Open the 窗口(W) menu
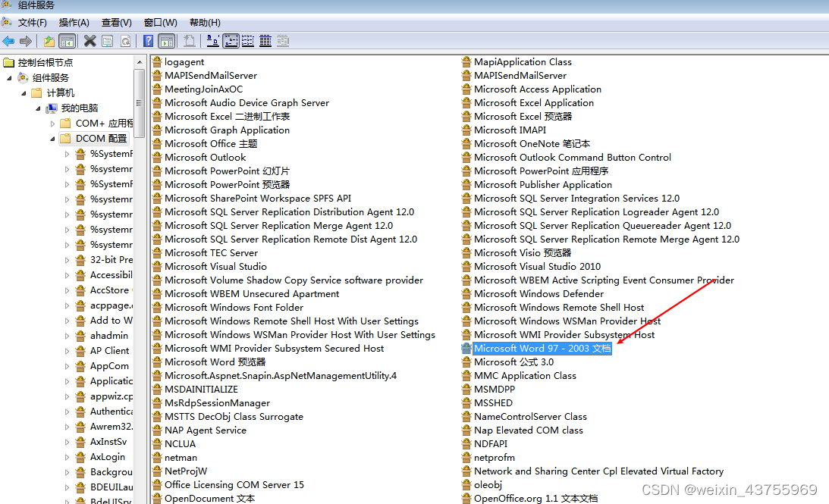829x504 pixels. click(160, 23)
